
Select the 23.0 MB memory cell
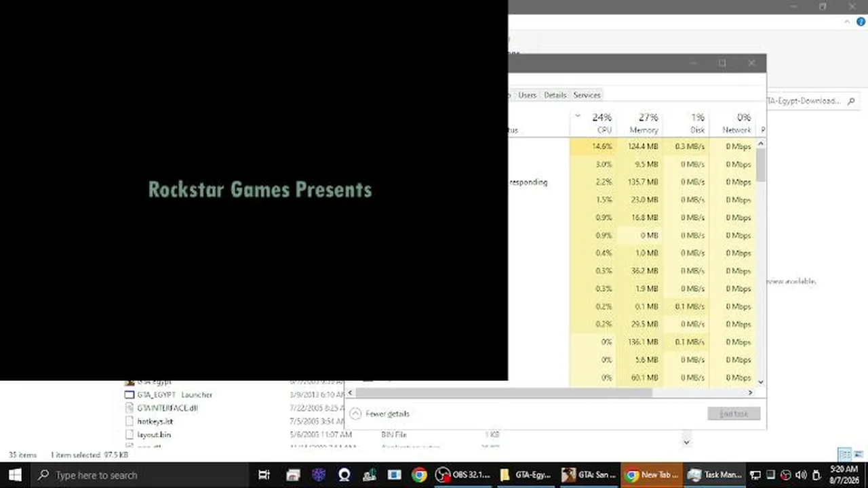(x=639, y=199)
